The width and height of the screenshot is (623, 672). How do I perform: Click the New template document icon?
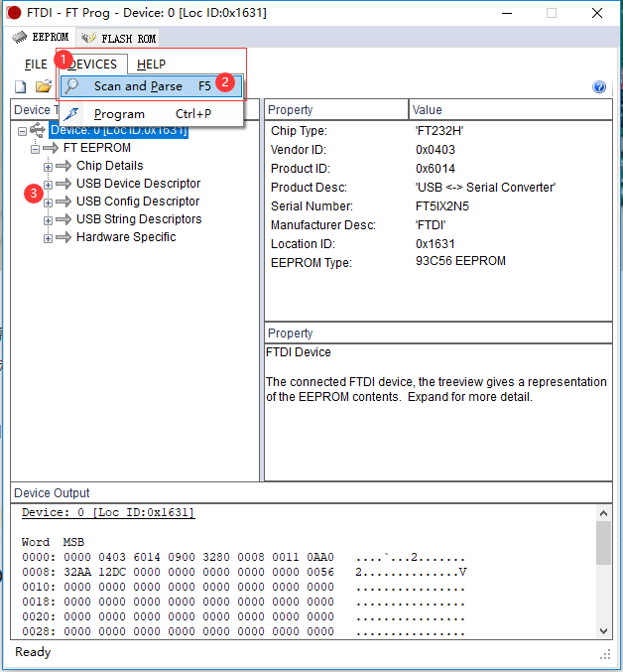pos(20,86)
